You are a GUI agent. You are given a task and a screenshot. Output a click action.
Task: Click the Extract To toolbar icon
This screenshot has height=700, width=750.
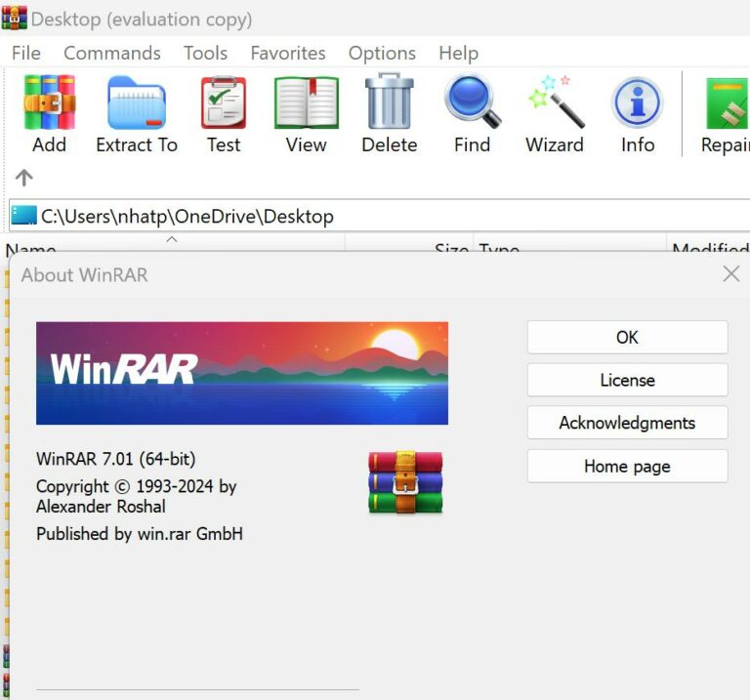click(x=137, y=103)
